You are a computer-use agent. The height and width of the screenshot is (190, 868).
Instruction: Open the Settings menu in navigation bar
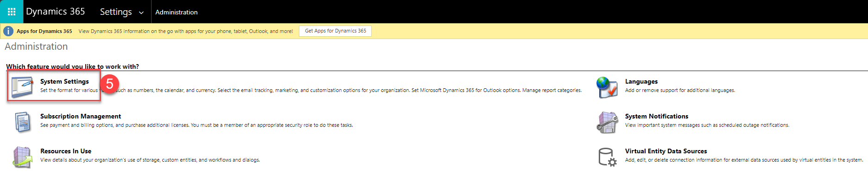pos(116,12)
